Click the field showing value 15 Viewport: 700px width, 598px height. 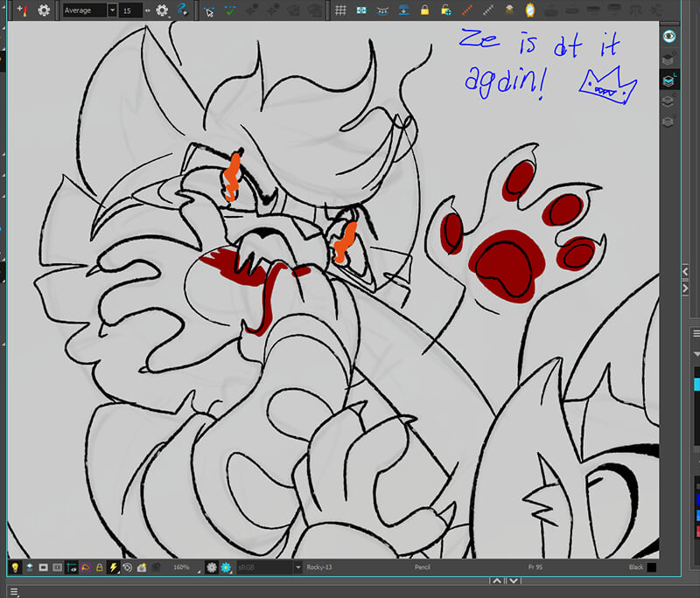[130, 10]
